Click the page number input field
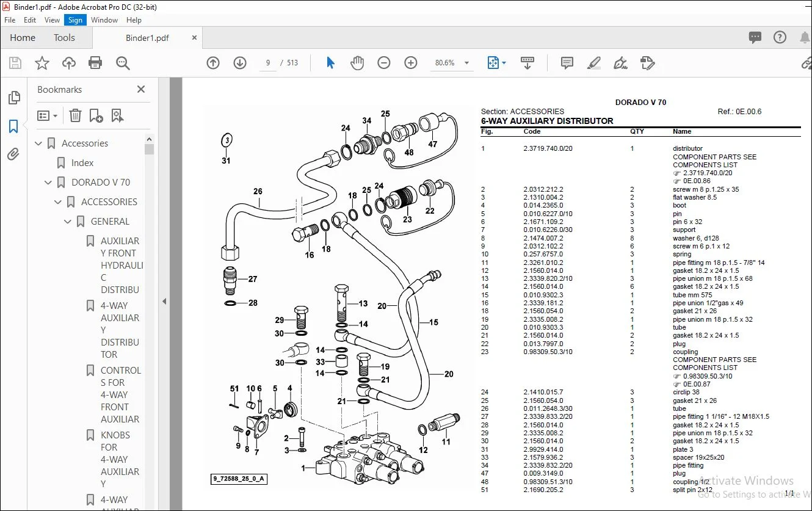This screenshot has width=812, height=511. (x=268, y=63)
